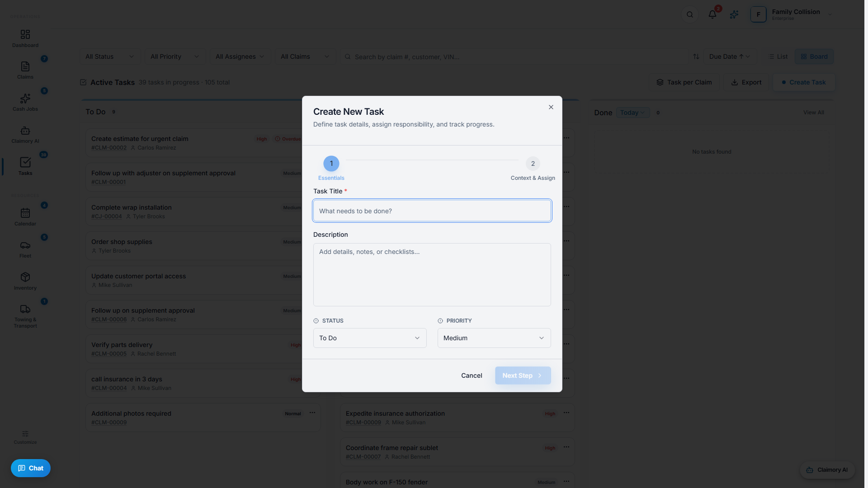Screen dimensions: 868x488
Task: Open the call insurance in 3 days task
Action: click(x=127, y=379)
